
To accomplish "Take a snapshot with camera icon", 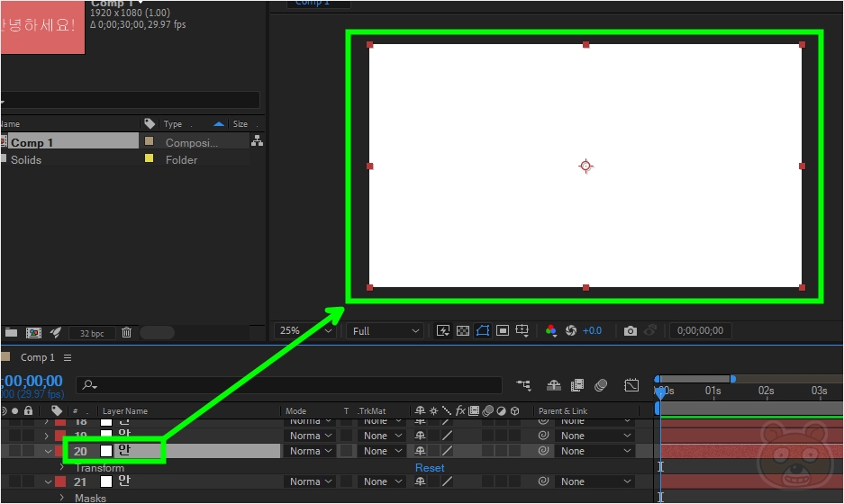I will [631, 331].
